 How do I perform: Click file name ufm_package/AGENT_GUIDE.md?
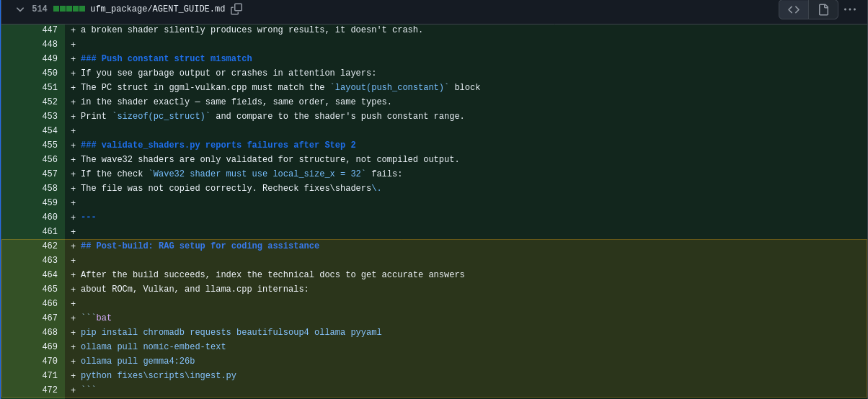pos(157,9)
